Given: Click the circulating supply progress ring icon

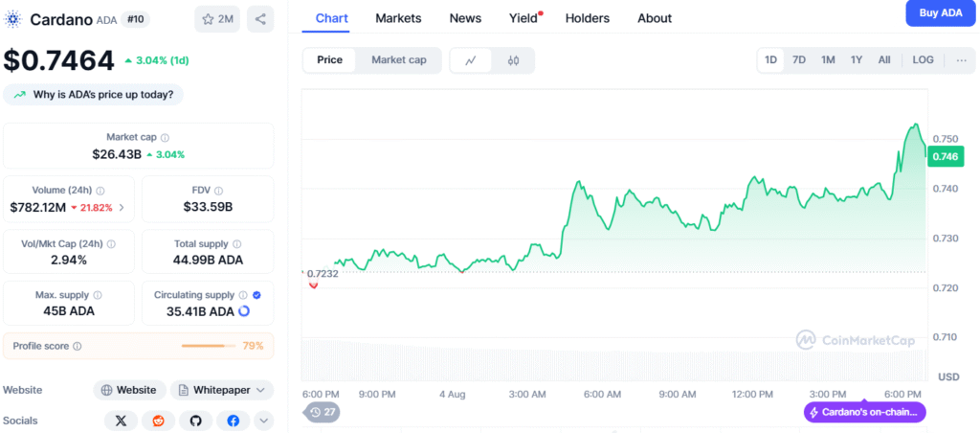Looking at the screenshot, I should pyautogui.click(x=244, y=311).
